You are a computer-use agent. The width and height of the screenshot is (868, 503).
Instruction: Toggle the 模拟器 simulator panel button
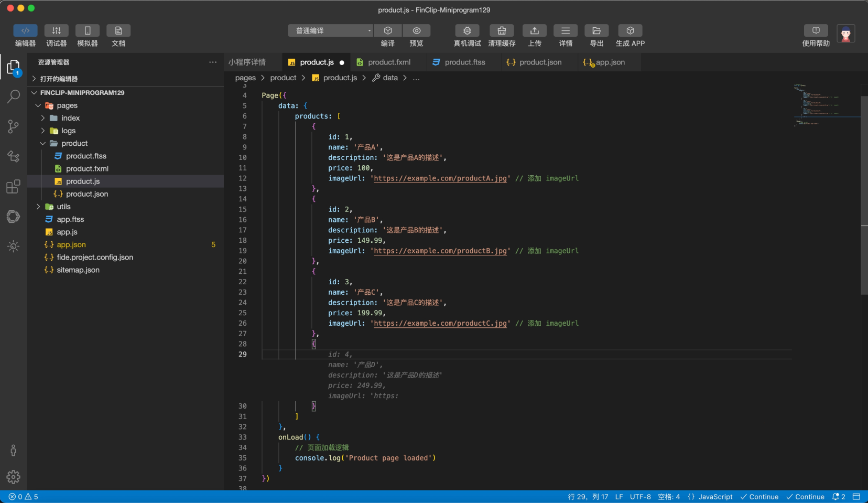[x=88, y=31]
